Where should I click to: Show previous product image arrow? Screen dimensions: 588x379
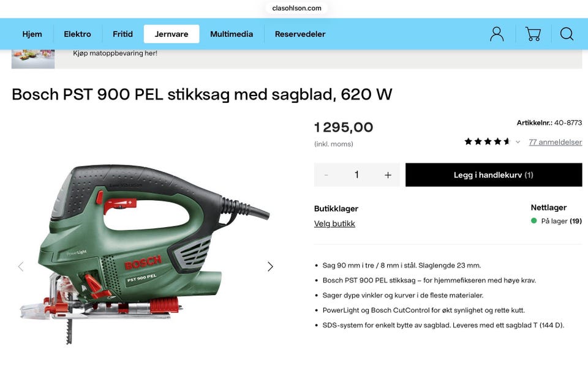21,266
